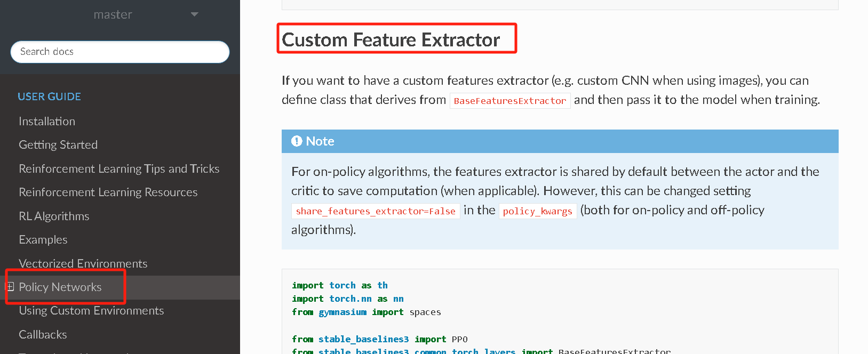Expand the Policy Networks subtree icon
The image size is (868, 354).
[x=10, y=286]
